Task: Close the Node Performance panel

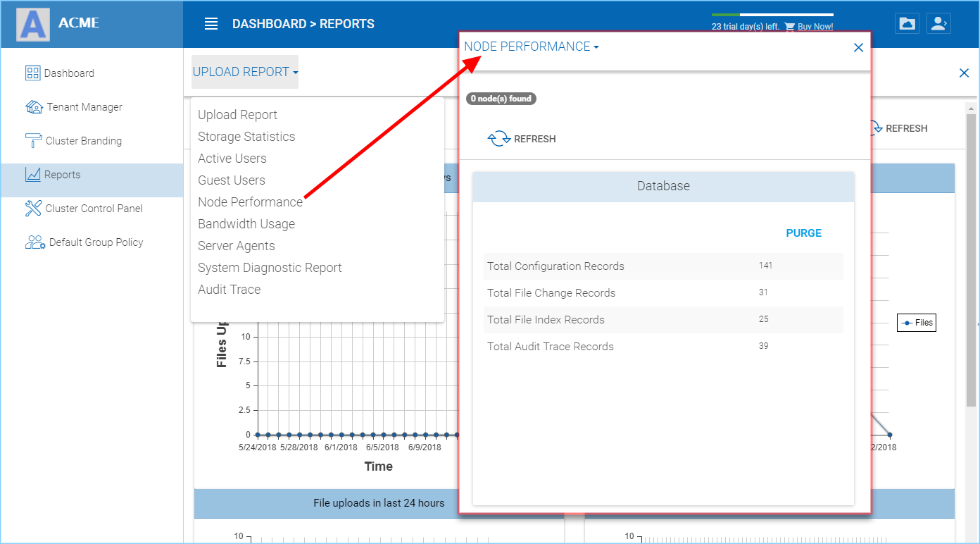Action: [858, 47]
